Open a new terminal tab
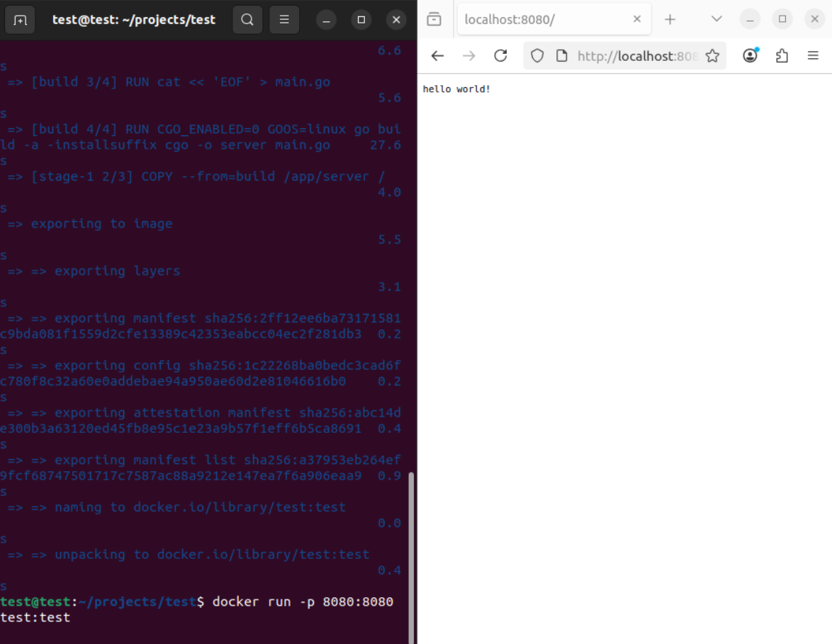832x644 pixels. click(20, 20)
